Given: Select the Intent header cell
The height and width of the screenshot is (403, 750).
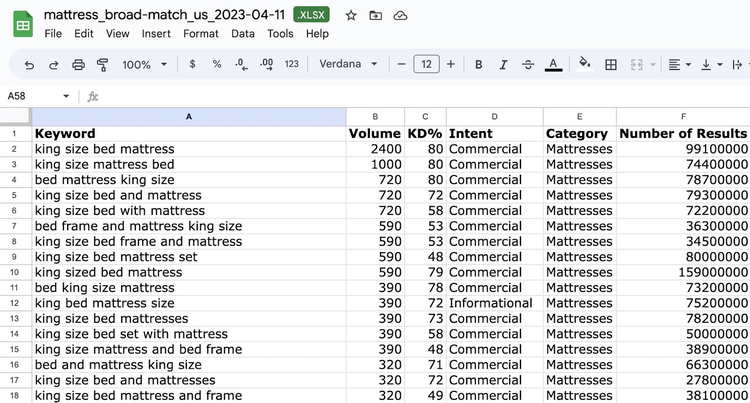Looking at the screenshot, I should (495, 133).
